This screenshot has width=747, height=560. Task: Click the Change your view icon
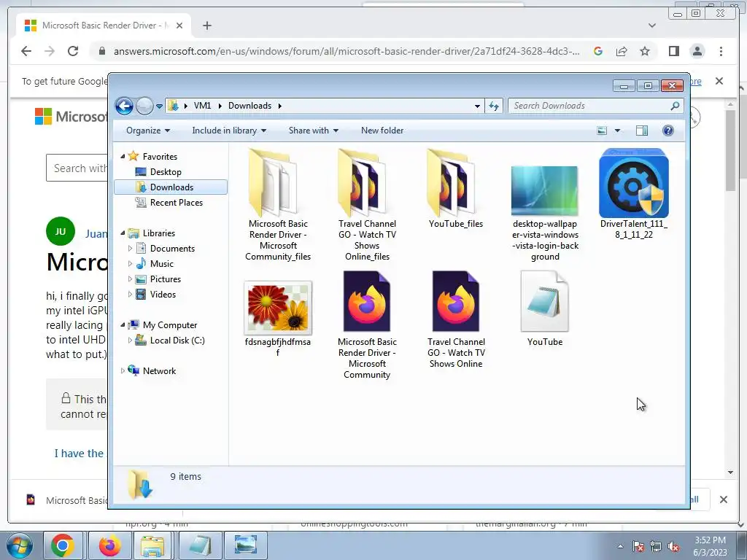602,131
